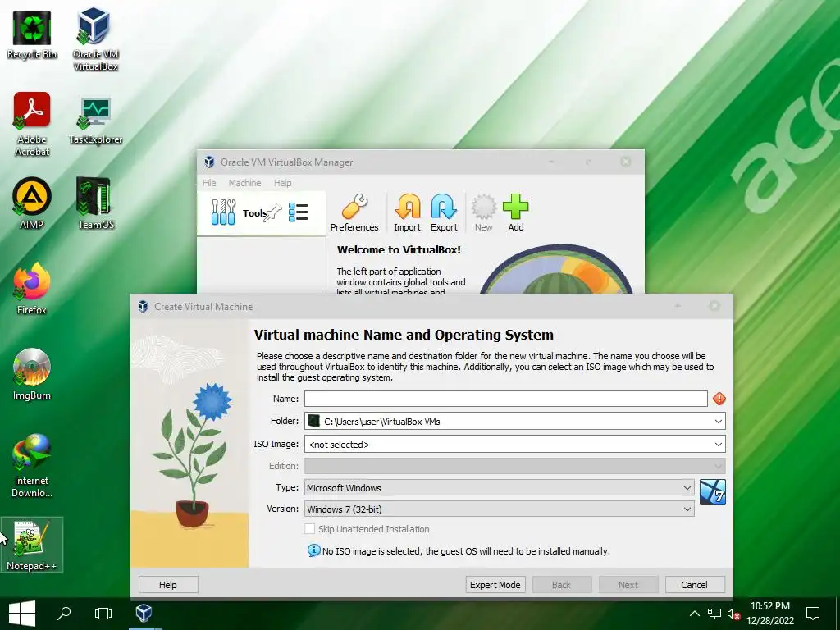Select Firefox desktop icon

point(32,288)
